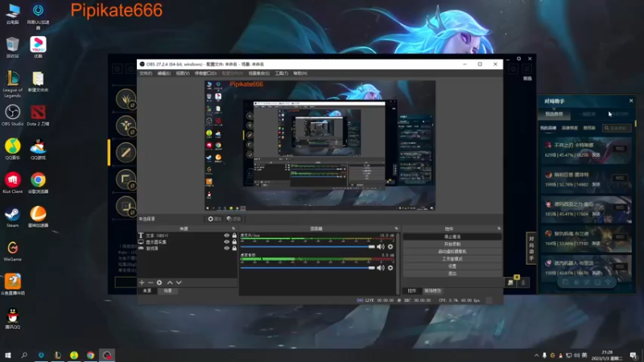Open the 文件(F) menu in OBS
This screenshot has width=644, height=362.
pos(146,73)
